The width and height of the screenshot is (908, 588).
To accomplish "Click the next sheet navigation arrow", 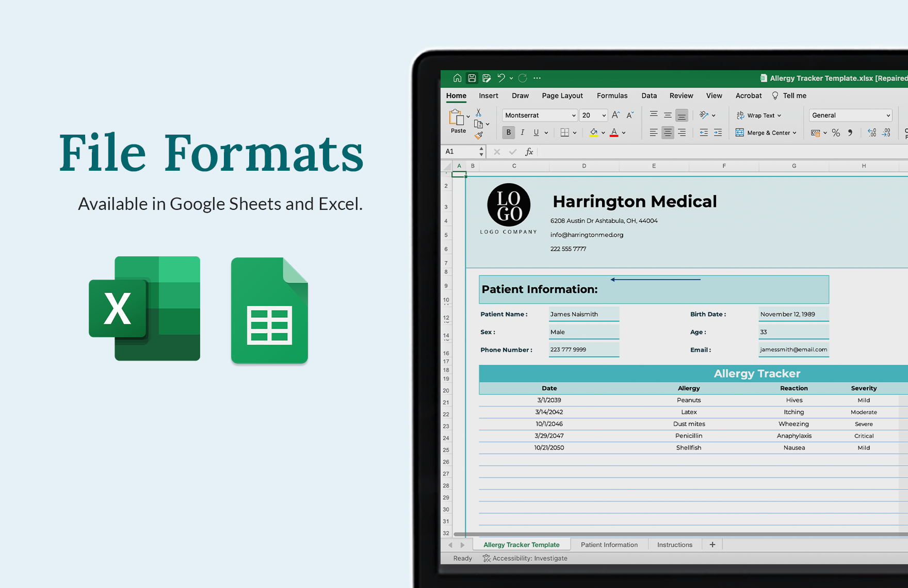I will 462,545.
